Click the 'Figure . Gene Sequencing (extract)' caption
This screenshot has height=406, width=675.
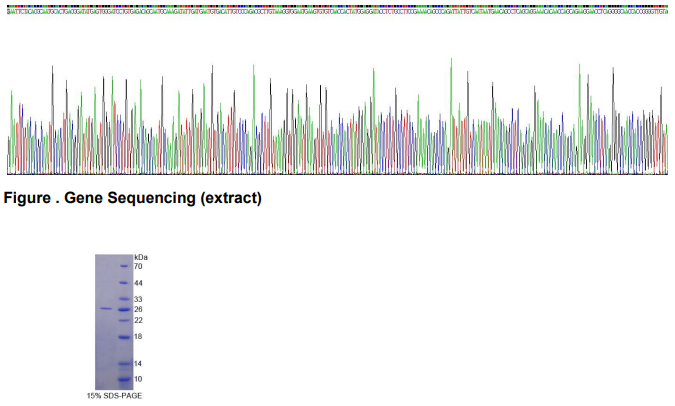tap(133, 198)
